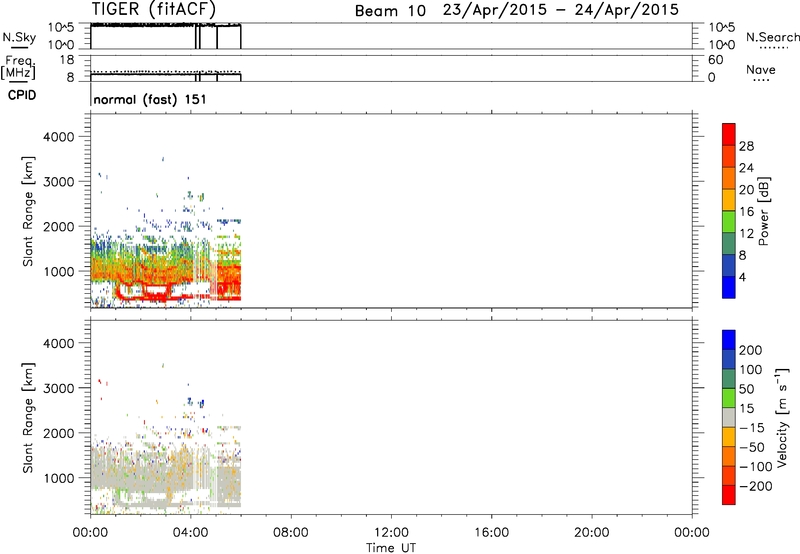Click the '-15' Velocity colorbar value
The height and width of the screenshot is (554, 800).
[752, 428]
